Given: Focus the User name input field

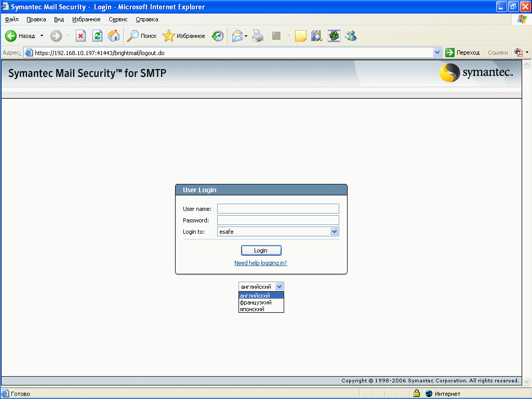Looking at the screenshot, I should [278, 209].
